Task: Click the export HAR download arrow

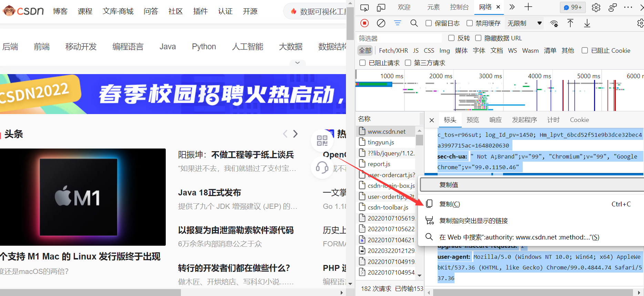Action: 587,23
